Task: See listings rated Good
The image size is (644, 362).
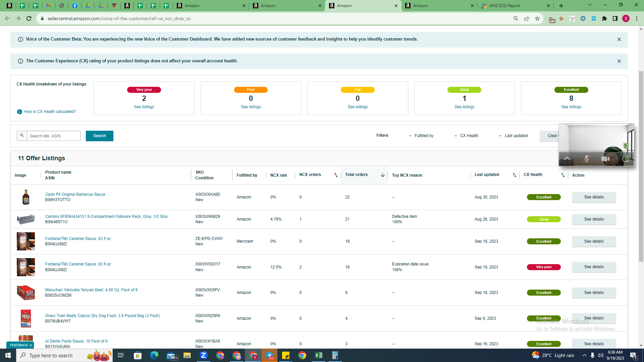Action: [x=464, y=107]
